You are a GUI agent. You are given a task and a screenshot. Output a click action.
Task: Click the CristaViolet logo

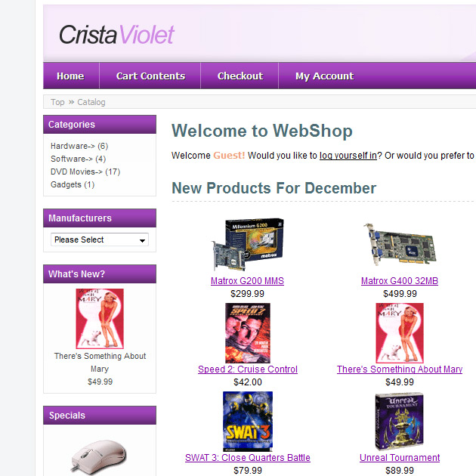coord(116,35)
